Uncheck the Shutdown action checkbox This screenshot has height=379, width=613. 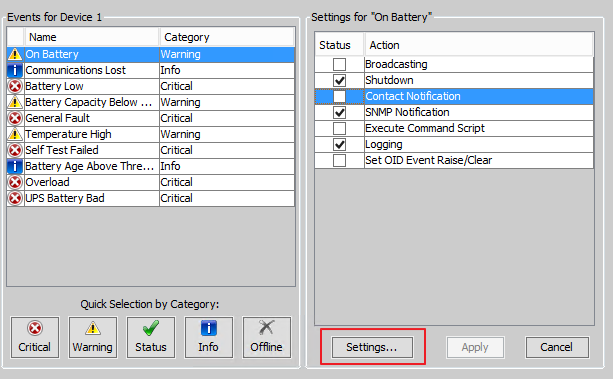[x=339, y=80]
